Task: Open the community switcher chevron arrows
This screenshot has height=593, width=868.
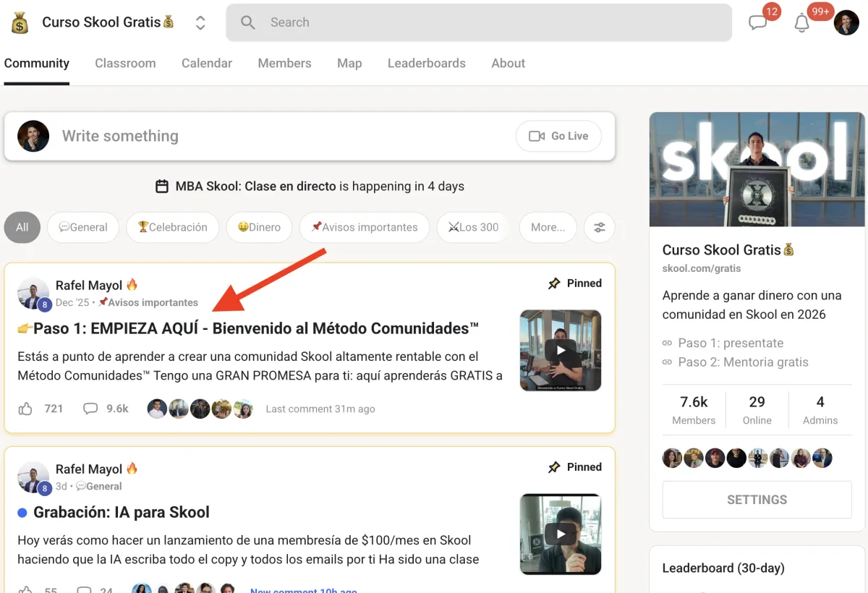Action: [200, 22]
